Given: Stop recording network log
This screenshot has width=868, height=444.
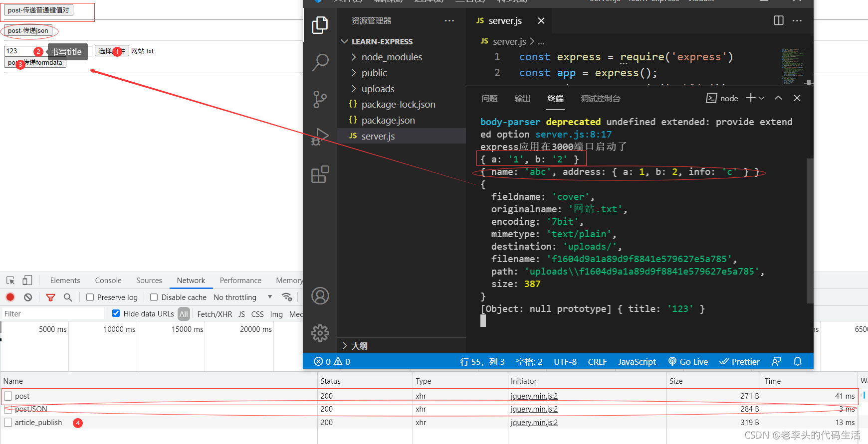Looking at the screenshot, I should (10, 297).
